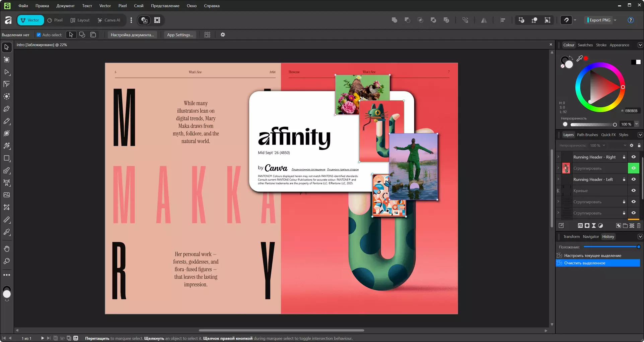
Task: Open the Export PNG dropdown arrow
Action: tap(615, 20)
